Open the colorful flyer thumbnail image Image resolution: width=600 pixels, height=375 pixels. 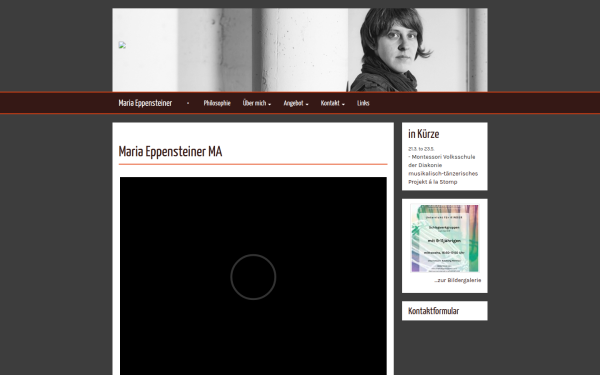(445, 238)
